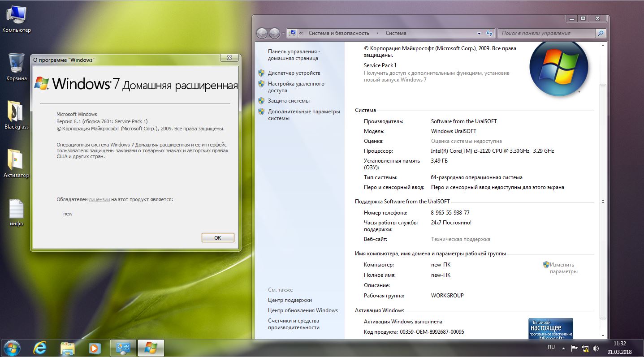This screenshot has height=357, width=644.
Task: Click the Forward arrow in System window
Action: pos(274,33)
